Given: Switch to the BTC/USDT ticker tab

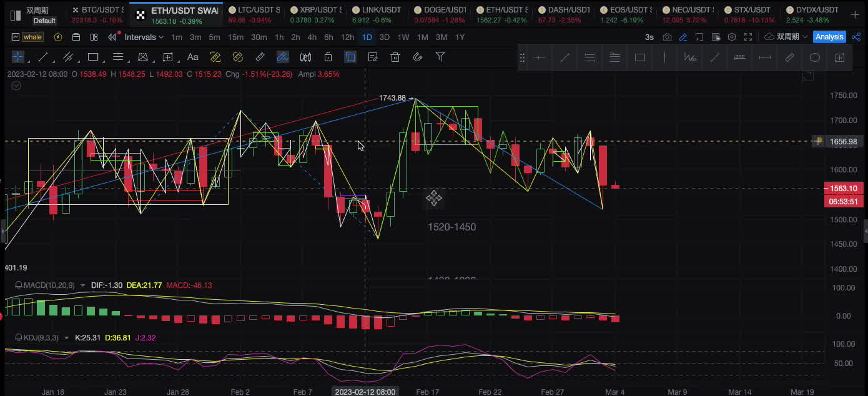Looking at the screenshot, I should 97,11.
